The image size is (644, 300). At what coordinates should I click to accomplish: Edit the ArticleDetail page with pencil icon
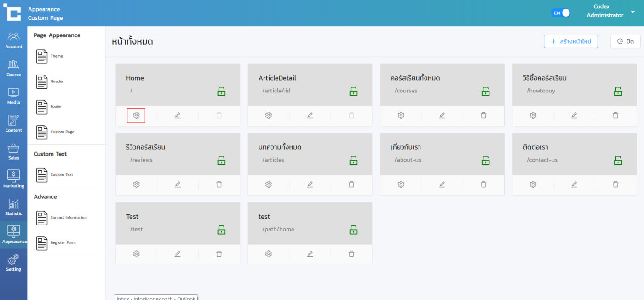point(310,115)
